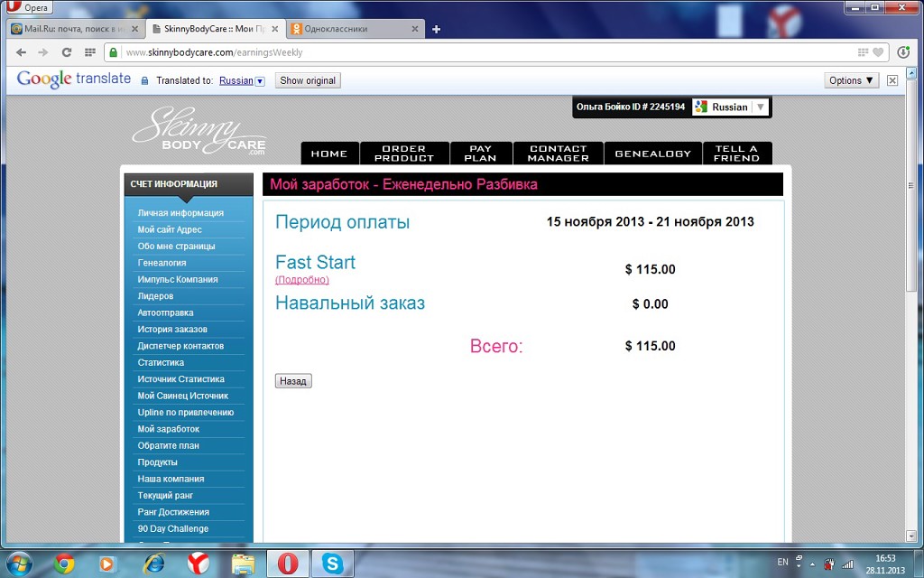Click Show original button
The width and height of the screenshot is (924, 578).
[308, 80]
